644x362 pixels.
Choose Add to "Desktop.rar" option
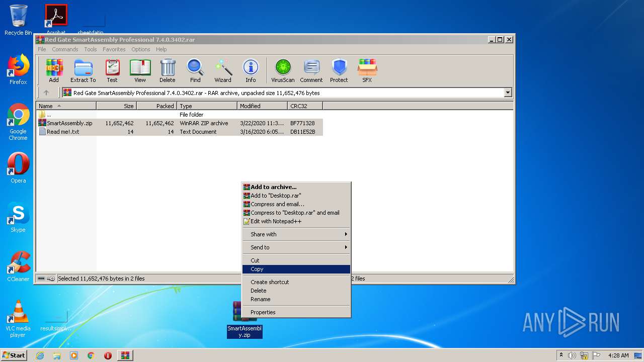(296, 196)
